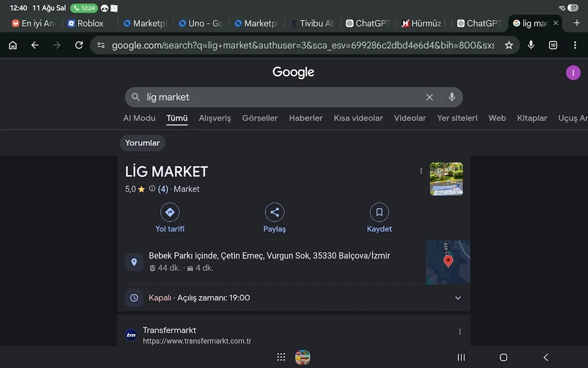Open three-dot menu for Transfermarkt result
The width and height of the screenshot is (588, 368).
pos(460,332)
